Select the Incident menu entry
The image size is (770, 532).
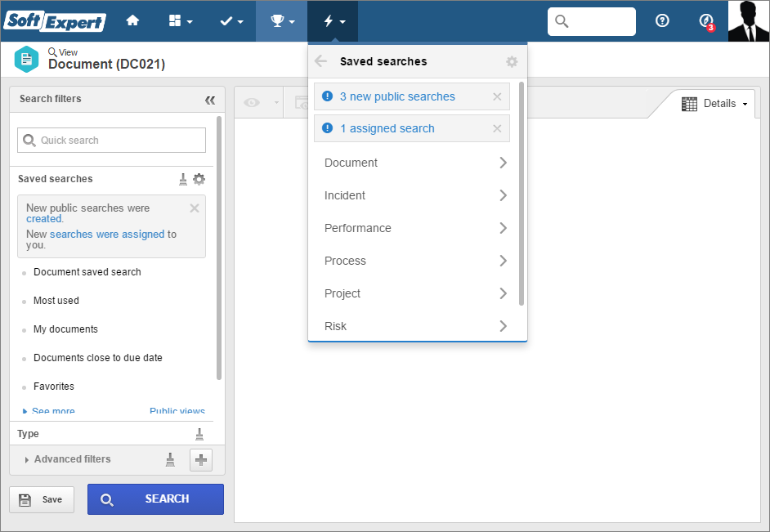coord(415,195)
